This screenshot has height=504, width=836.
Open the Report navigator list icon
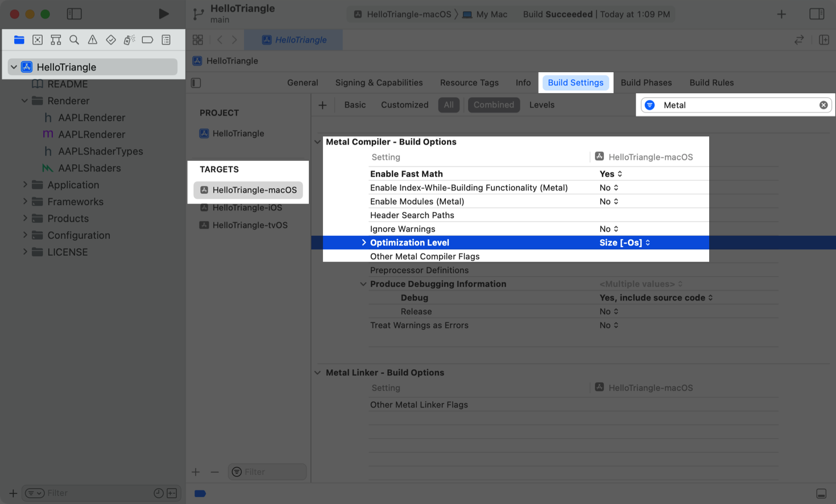click(165, 40)
